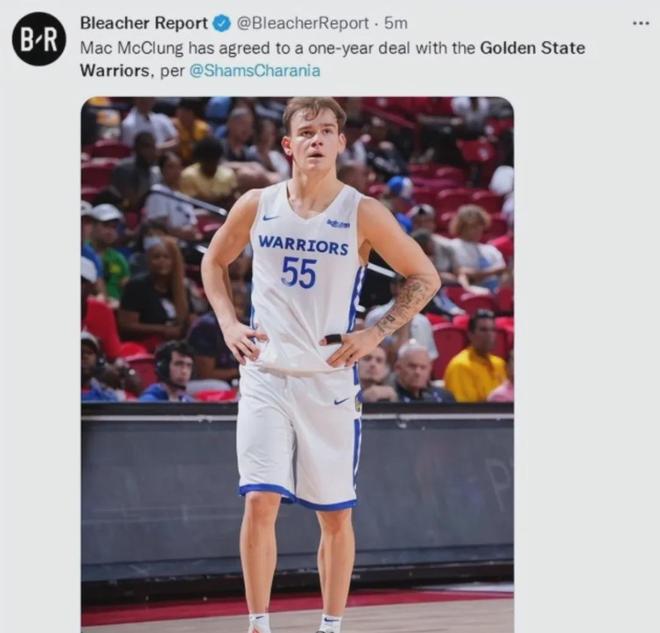Click the number 55 on the jersey
660x633 pixels.
coord(298,272)
